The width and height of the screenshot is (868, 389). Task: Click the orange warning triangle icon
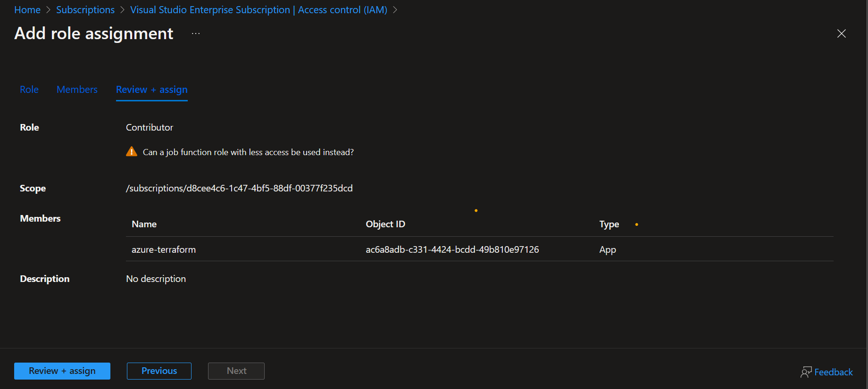tap(132, 152)
